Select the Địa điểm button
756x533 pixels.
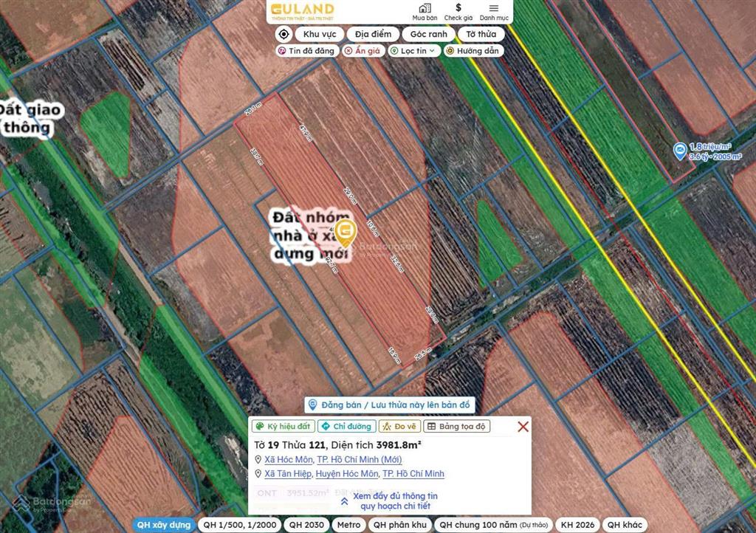(373, 34)
